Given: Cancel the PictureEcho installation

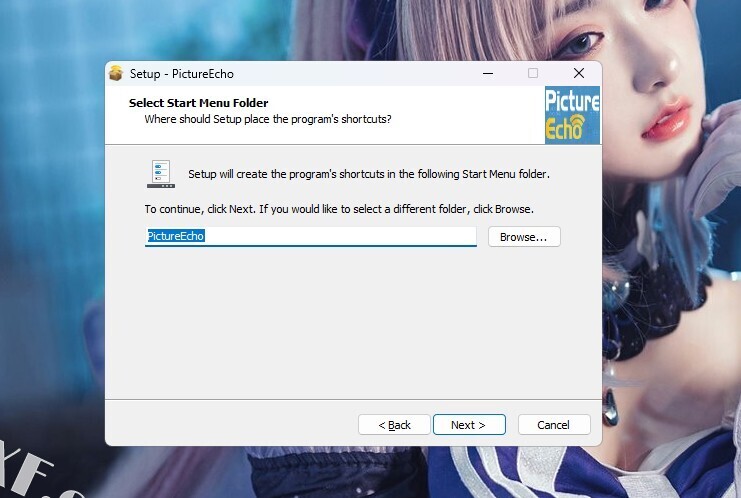Looking at the screenshot, I should [x=553, y=425].
